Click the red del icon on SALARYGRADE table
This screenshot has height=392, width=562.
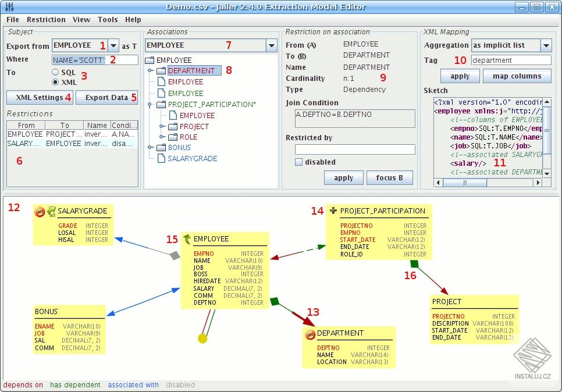[40, 212]
